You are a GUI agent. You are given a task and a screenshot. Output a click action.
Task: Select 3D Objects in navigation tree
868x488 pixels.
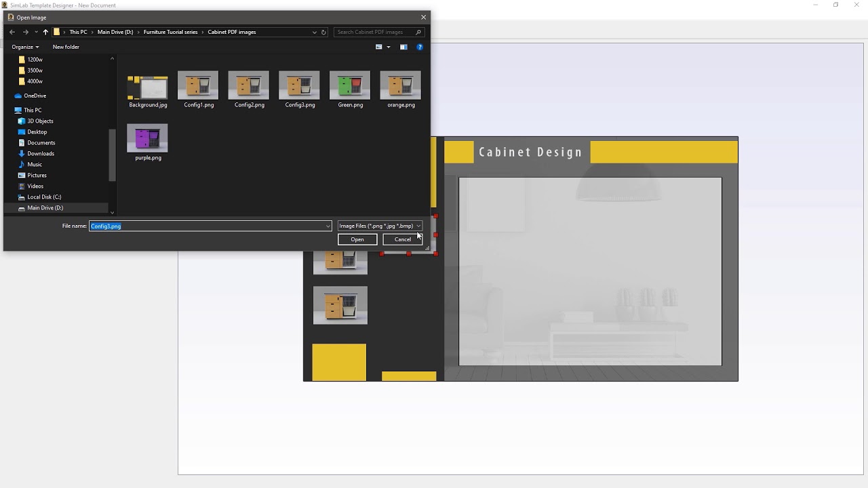point(40,121)
